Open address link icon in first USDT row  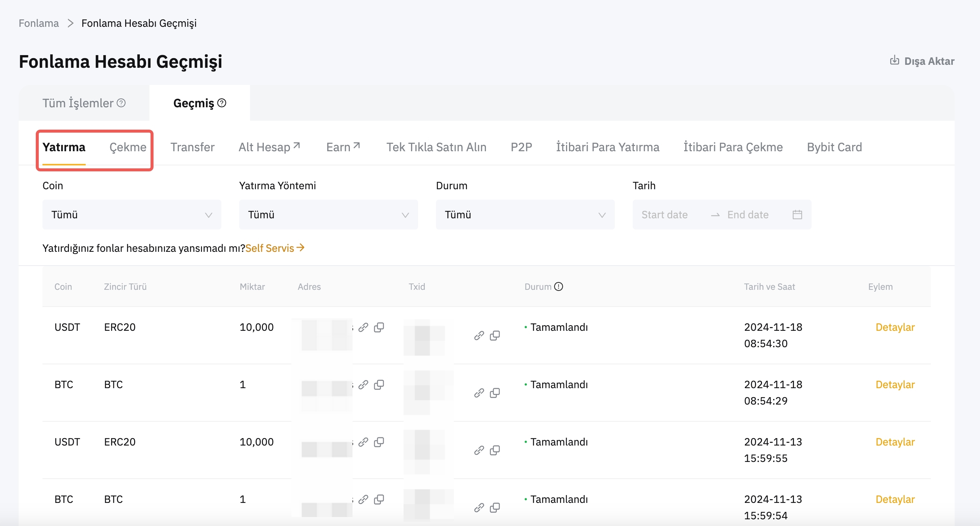click(x=363, y=327)
